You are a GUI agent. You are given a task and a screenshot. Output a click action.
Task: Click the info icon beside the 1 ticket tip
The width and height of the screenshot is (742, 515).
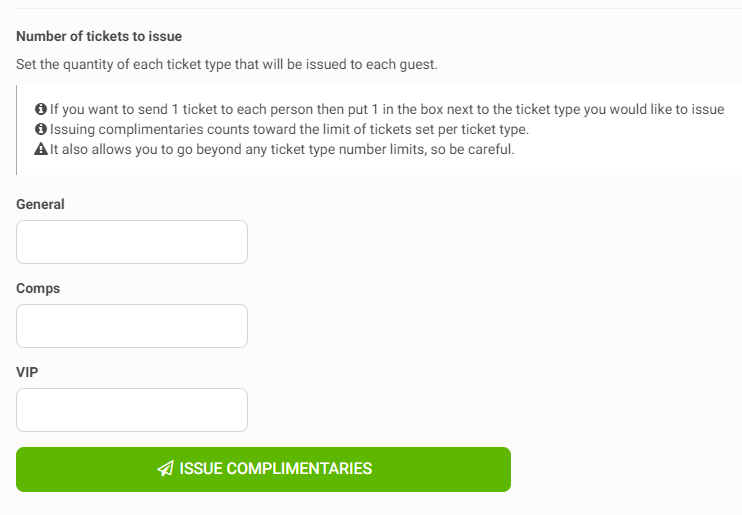pyautogui.click(x=41, y=109)
